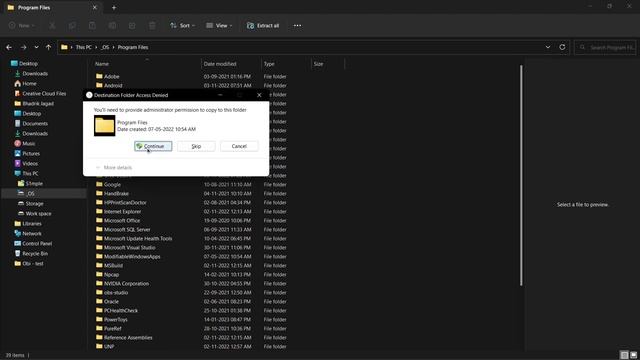Select the Google folder
Screen dimensions: 640x360
pyautogui.click(x=112, y=184)
